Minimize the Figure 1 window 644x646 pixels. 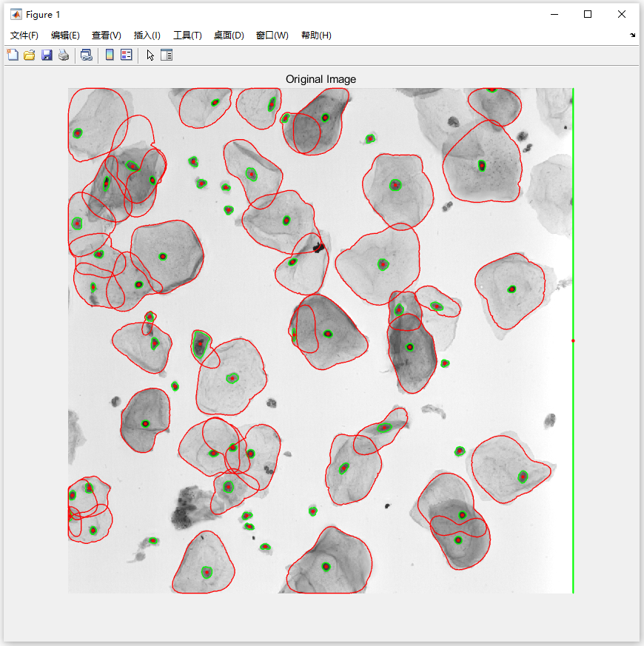tap(554, 14)
